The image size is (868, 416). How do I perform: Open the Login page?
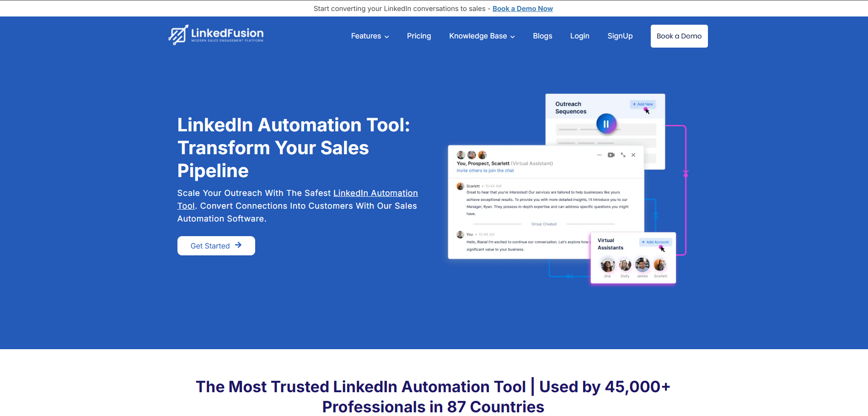[x=579, y=36]
